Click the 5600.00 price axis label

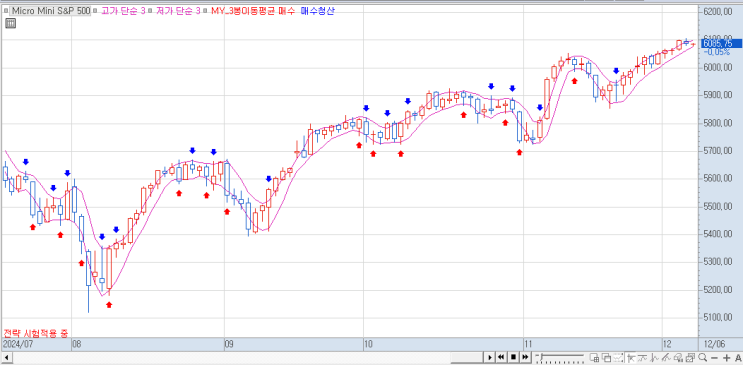719,179
